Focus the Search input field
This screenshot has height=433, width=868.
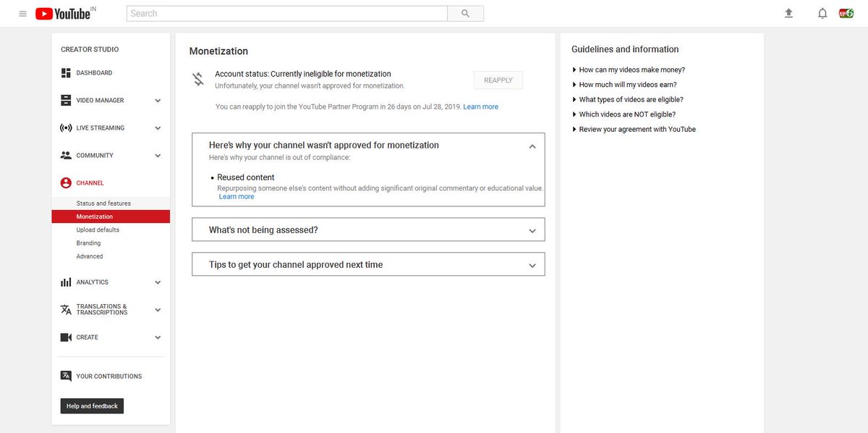tap(287, 13)
